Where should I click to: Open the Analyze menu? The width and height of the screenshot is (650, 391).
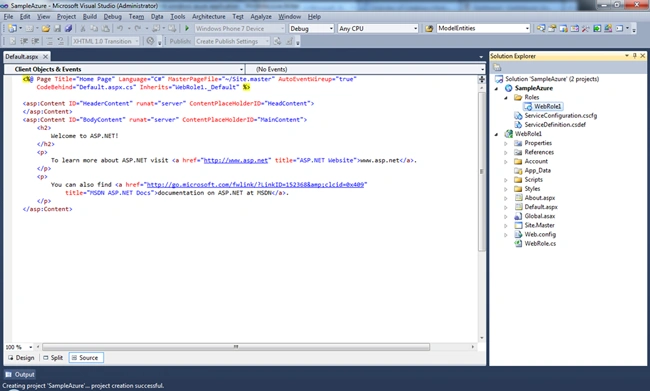(261, 17)
